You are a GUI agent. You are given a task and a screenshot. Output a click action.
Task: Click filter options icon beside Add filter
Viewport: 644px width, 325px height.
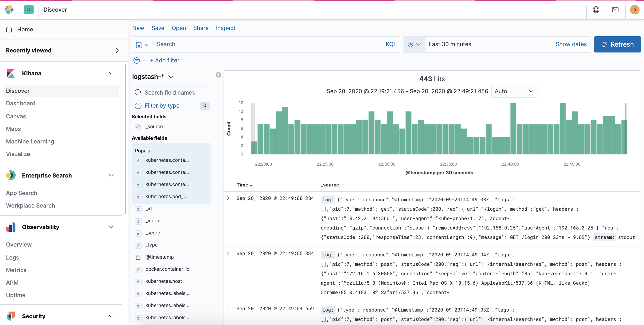click(137, 60)
